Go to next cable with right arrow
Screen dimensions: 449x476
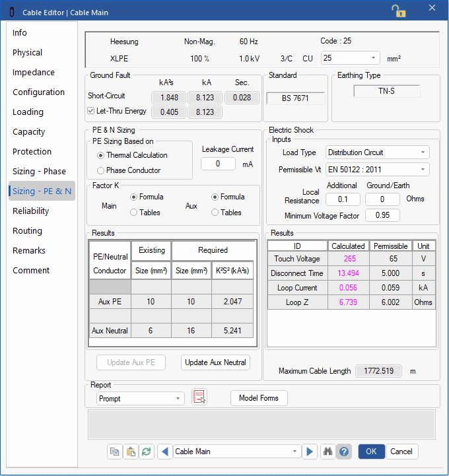coord(309,452)
